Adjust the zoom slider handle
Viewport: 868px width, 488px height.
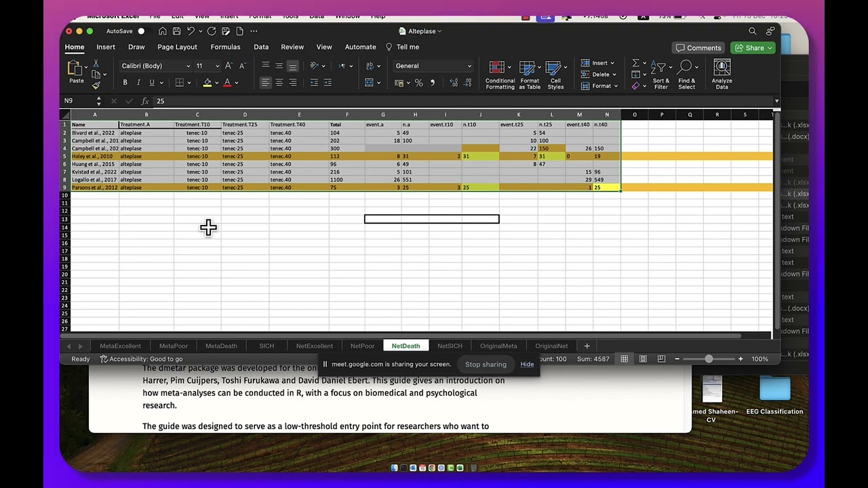[709, 359]
